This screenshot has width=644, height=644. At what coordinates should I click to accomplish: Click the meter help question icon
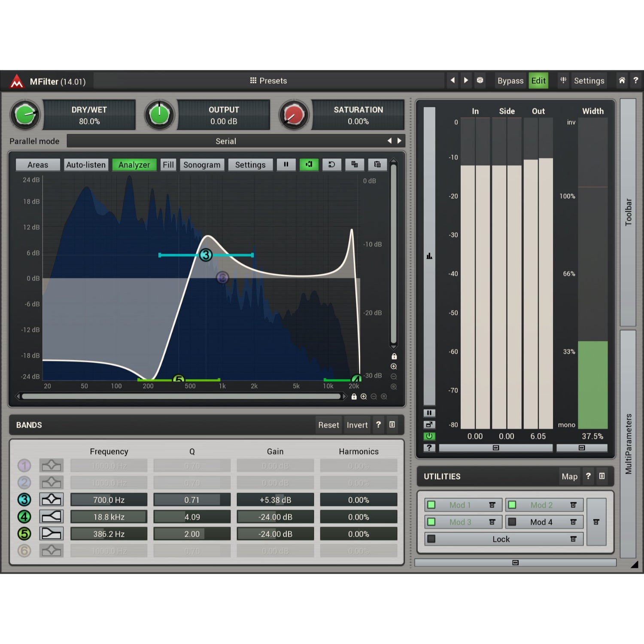point(429,448)
